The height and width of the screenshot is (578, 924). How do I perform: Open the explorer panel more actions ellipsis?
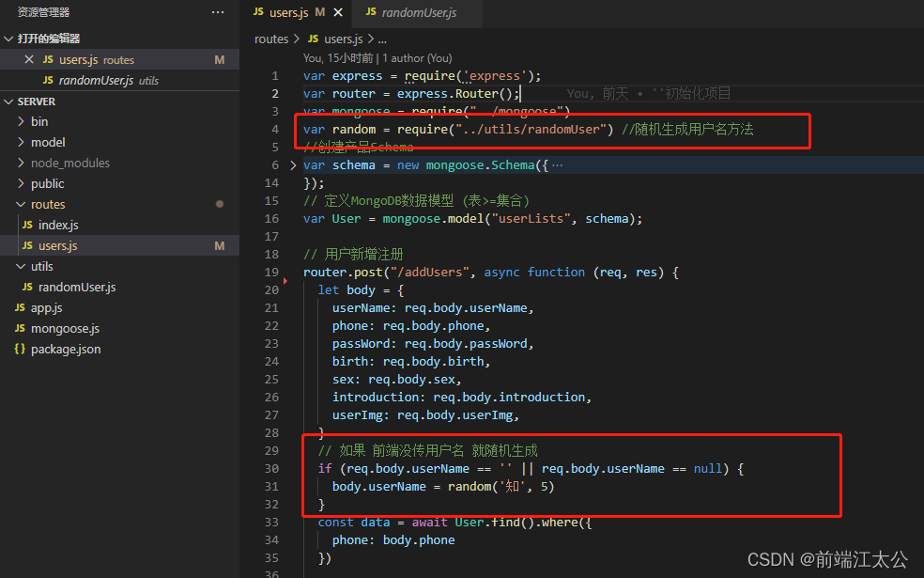coord(218,12)
